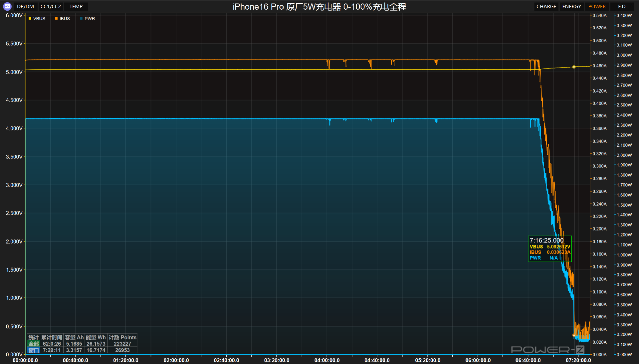Screen dimensions: 639x364
Task: Switch to the CC1/CC2 tab
Action: [x=51, y=6]
